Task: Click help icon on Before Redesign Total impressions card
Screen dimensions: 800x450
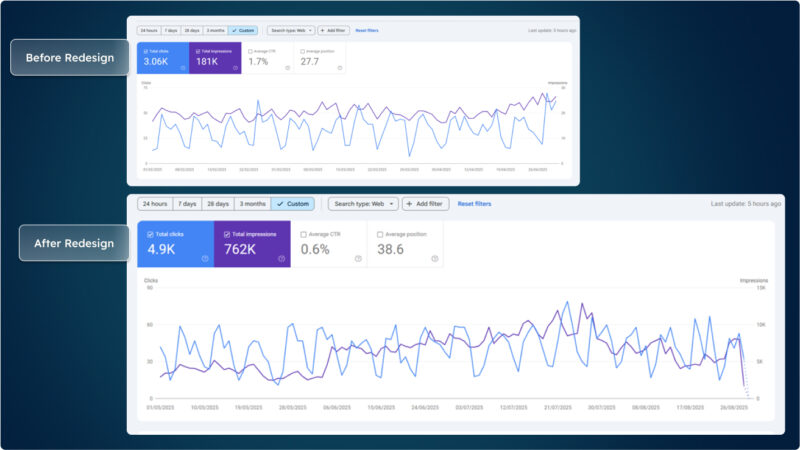Action: [x=235, y=68]
